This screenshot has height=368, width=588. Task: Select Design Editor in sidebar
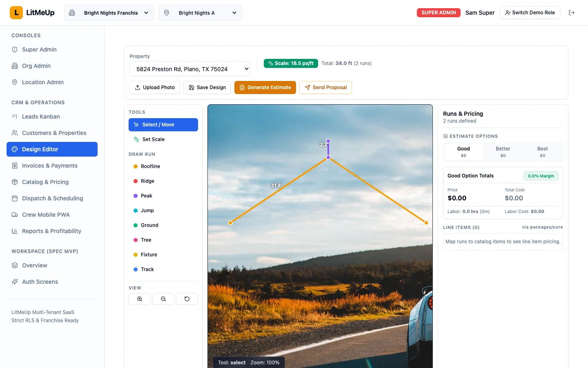52,149
